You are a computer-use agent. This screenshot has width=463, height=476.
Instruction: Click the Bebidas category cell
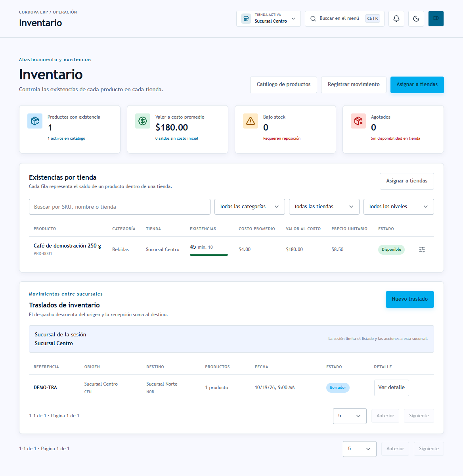pos(121,250)
